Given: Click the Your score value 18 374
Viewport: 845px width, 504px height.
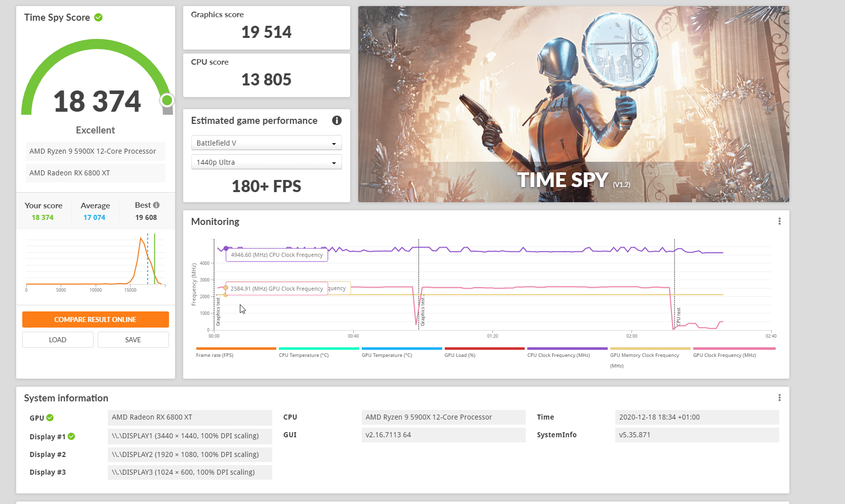Looking at the screenshot, I should pyautogui.click(x=43, y=217).
